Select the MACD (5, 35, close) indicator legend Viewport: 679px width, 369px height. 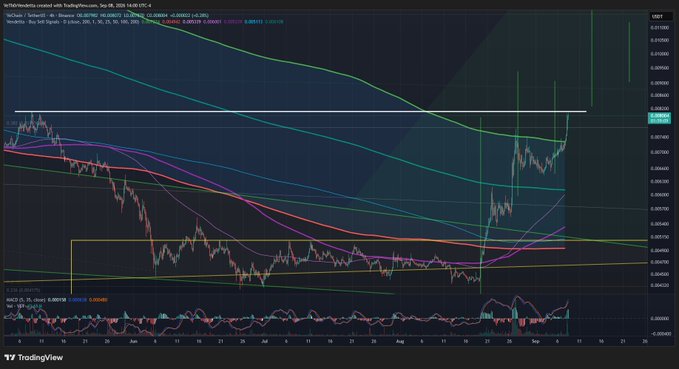pos(57,300)
